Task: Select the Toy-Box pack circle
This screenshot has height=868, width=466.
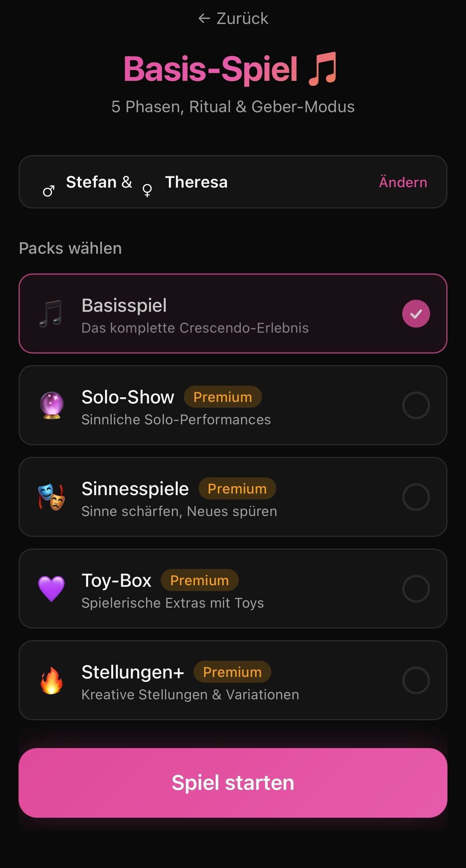Action: coord(416,589)
